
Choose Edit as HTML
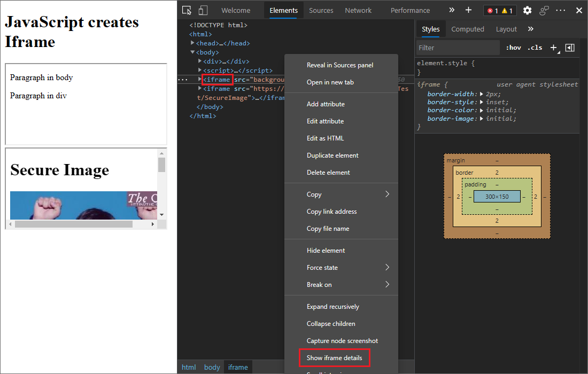coord(341,138)
